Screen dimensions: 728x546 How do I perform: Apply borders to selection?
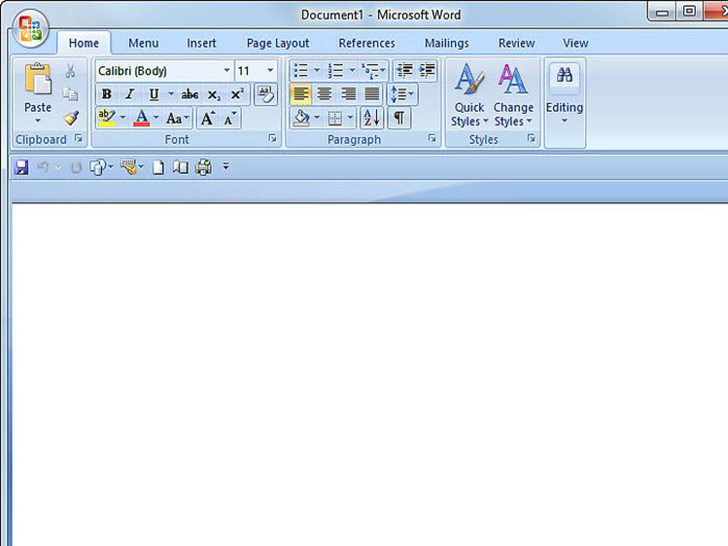coord(334,118)
